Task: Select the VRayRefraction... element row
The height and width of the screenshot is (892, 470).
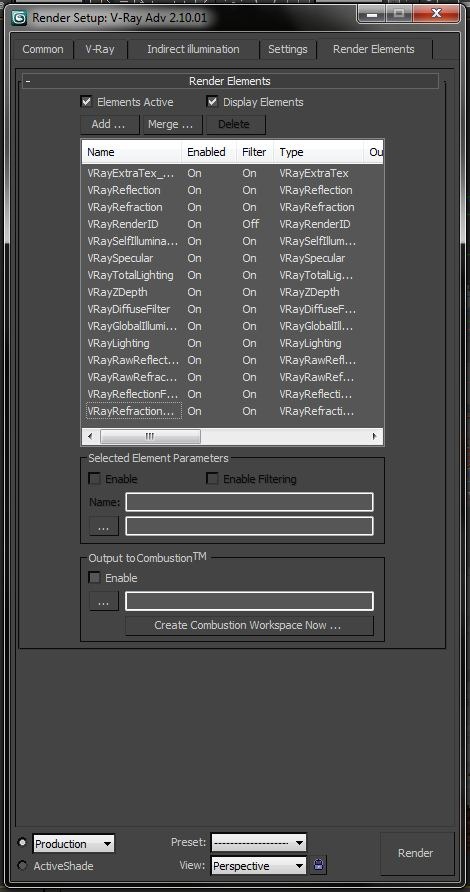Action: (x=232, y=411)
